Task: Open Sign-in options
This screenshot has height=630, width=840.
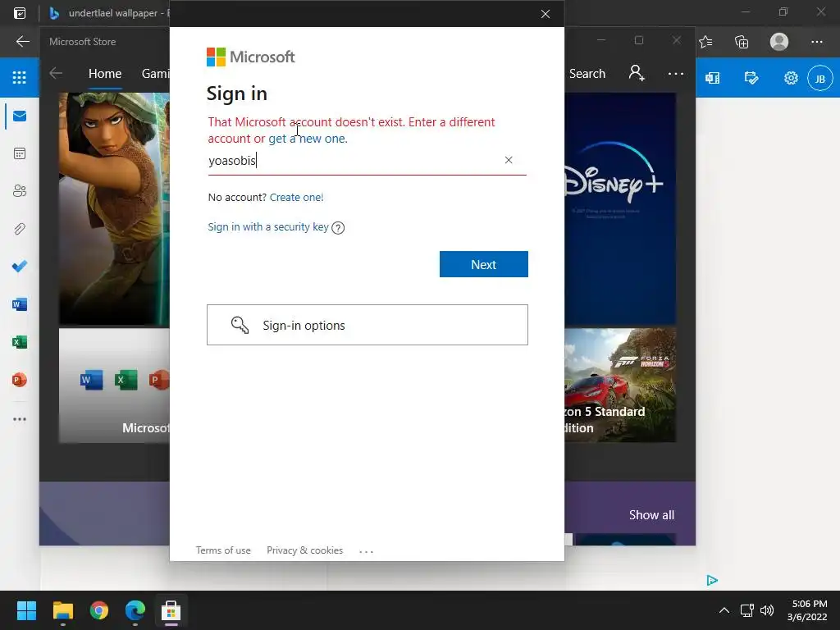Action: tap(367, 325)
